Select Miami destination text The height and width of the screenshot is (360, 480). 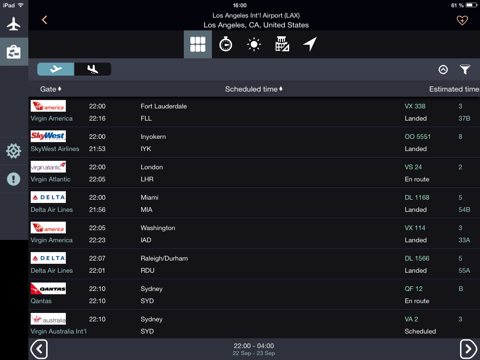click(x=149, y=197)
